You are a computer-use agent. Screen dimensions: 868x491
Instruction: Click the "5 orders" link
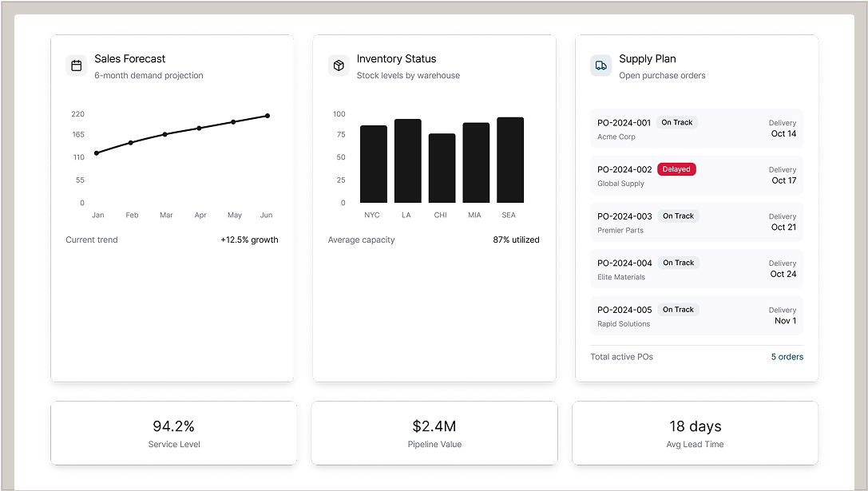click(787, 357)
